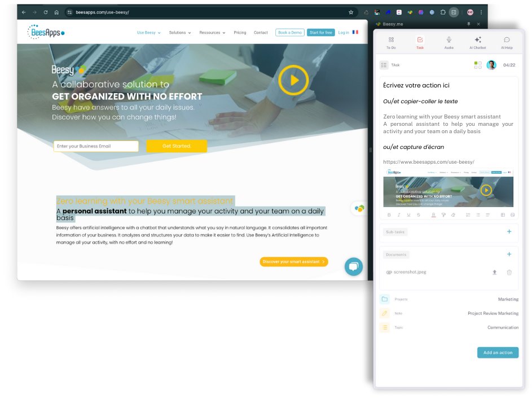The image size is (532, 408).
Task: Click the Documents label
Action: pos(396,255)
